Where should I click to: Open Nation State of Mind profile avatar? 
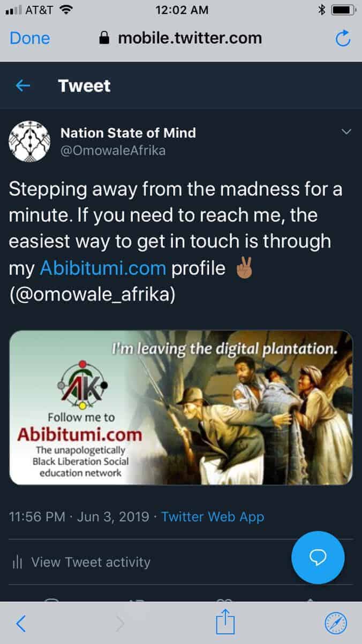click(x=30, y=141)
